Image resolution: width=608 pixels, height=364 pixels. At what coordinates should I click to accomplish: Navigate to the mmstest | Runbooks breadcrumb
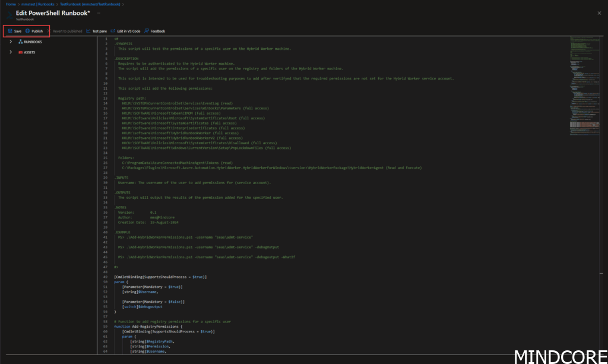coord(38,4)
